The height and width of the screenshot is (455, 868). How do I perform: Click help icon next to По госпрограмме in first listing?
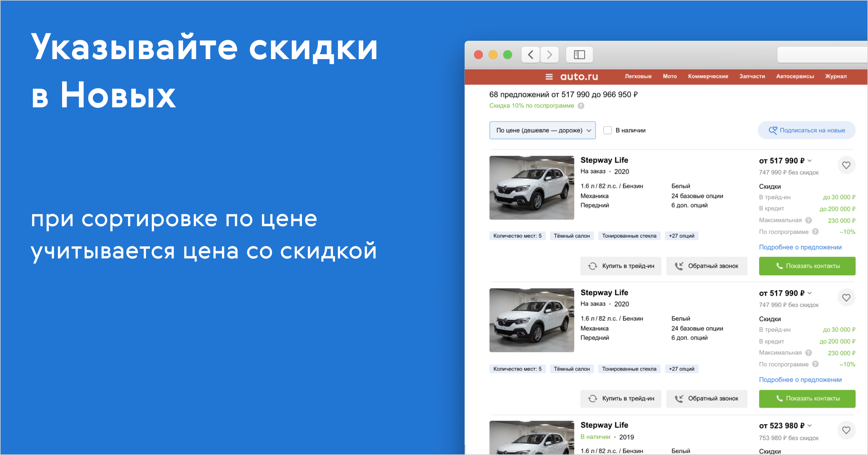pyautogui.click(x=815, y=232)
